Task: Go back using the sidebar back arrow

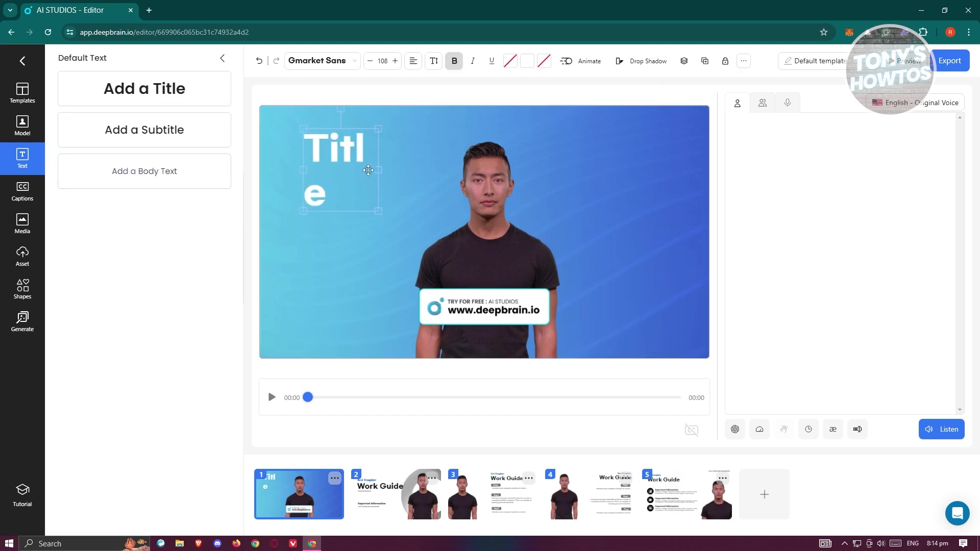Action: [x=22, y=61]
